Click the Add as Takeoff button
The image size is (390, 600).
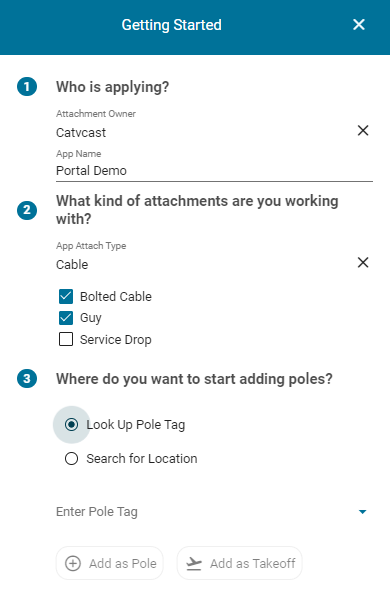click(x=240, y=563)
